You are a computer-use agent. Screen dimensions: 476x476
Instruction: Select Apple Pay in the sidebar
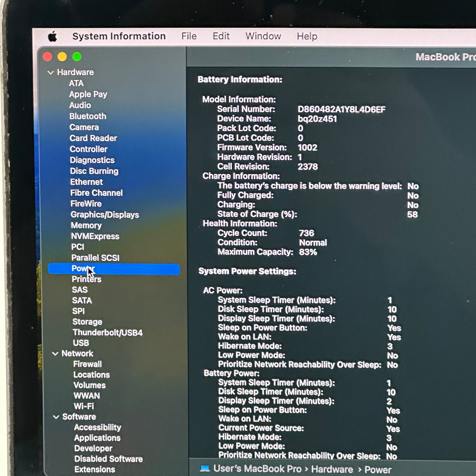coord(88,94)
